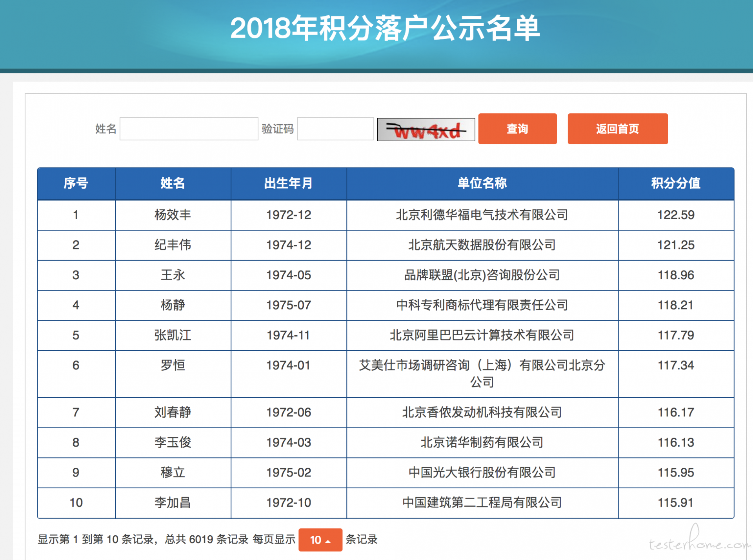Click company 北京阿里巴巴云计算技术有限公司
Image resolution: width=753 pixels, height=560 pixels.
(482, 335)
